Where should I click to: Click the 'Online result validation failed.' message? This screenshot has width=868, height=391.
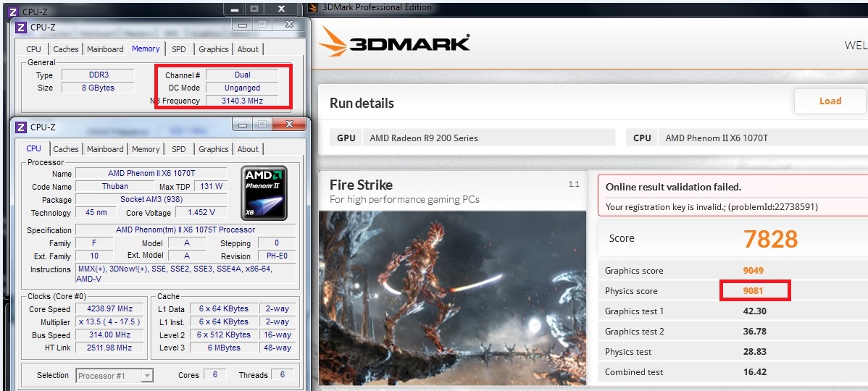coord(673,187)
